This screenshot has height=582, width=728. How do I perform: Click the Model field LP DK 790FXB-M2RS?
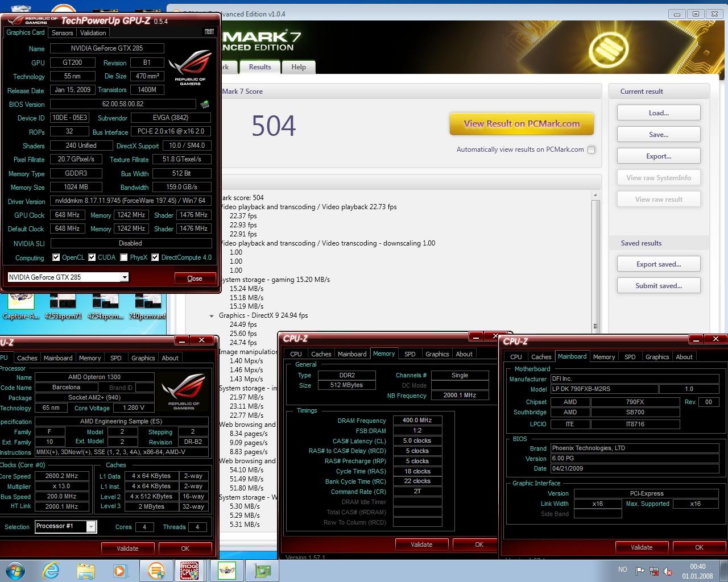click(x=605, y=389)
